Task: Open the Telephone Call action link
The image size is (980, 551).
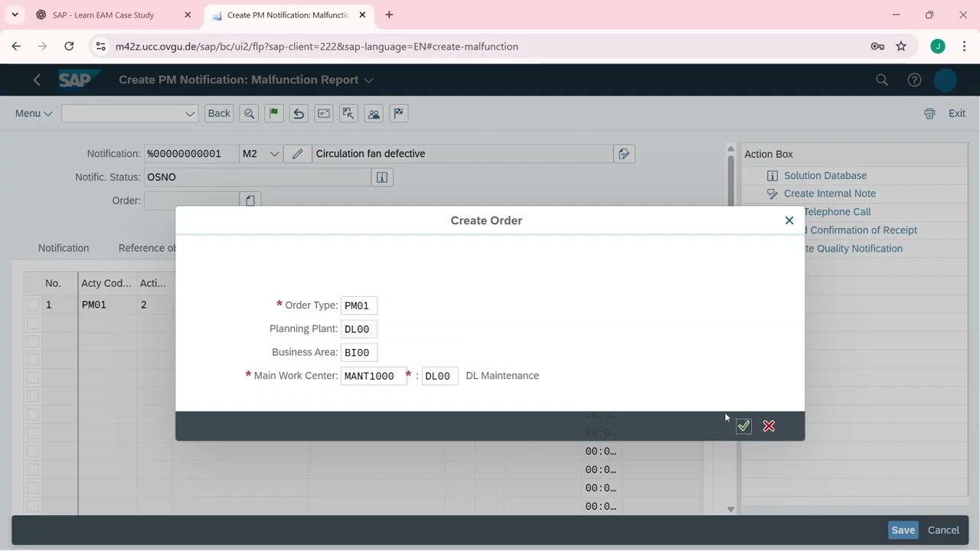Action: (838, 212)
